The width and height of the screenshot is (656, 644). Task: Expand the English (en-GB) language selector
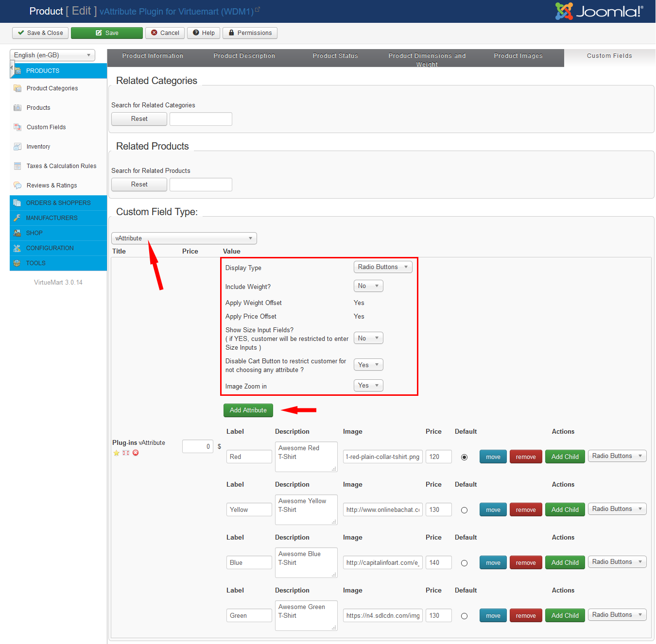[x=52, y=55]
